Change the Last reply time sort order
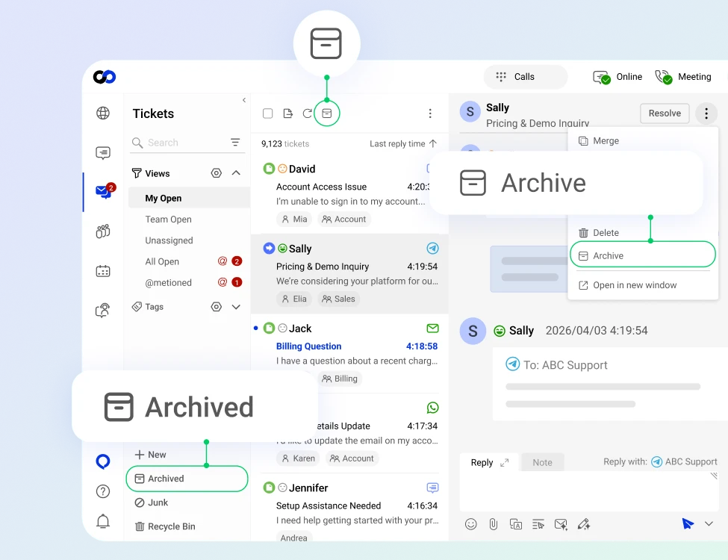Viewport: 728px width, 560px height. pos(403,143)
